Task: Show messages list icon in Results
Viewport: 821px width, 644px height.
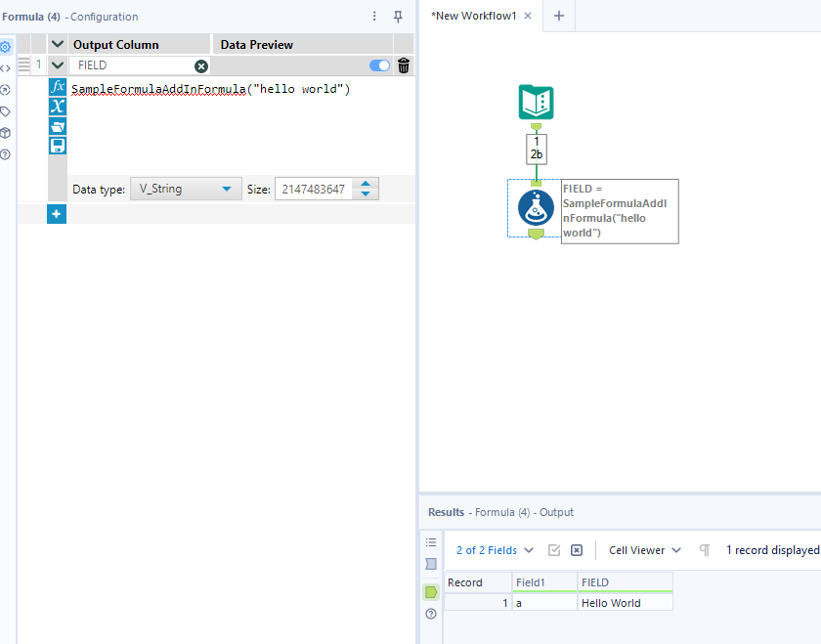Action: pos(431,542)
